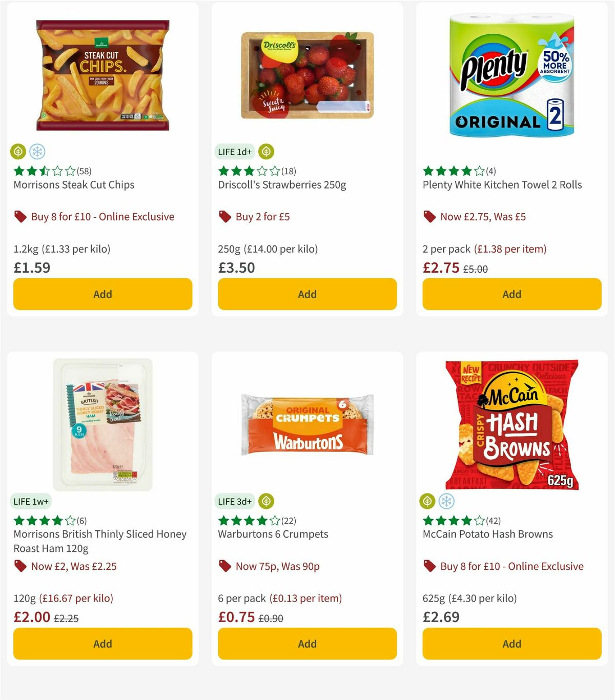This screenshot has width=615, height=700.
Task: Click the red offer tag icon on Plenty Kitchen Towel
Action: (x=429, y=216)
